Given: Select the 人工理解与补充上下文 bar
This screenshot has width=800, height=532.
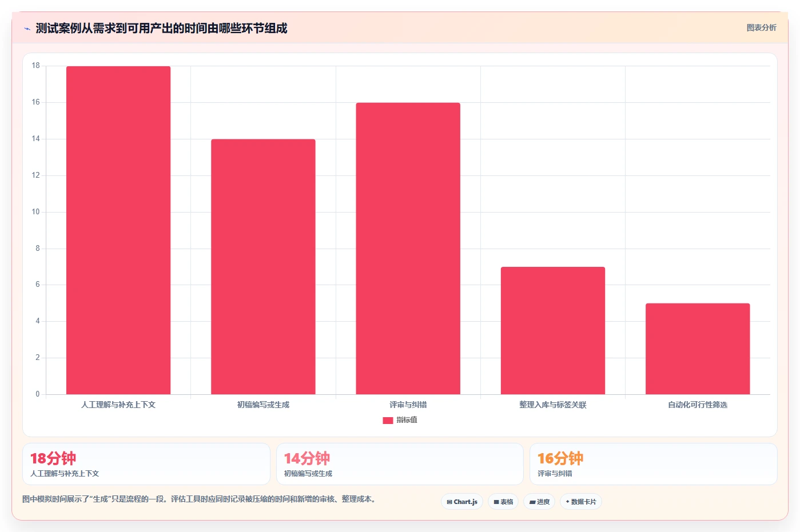Looking at the screenshot, I should [x=118, y=230].
